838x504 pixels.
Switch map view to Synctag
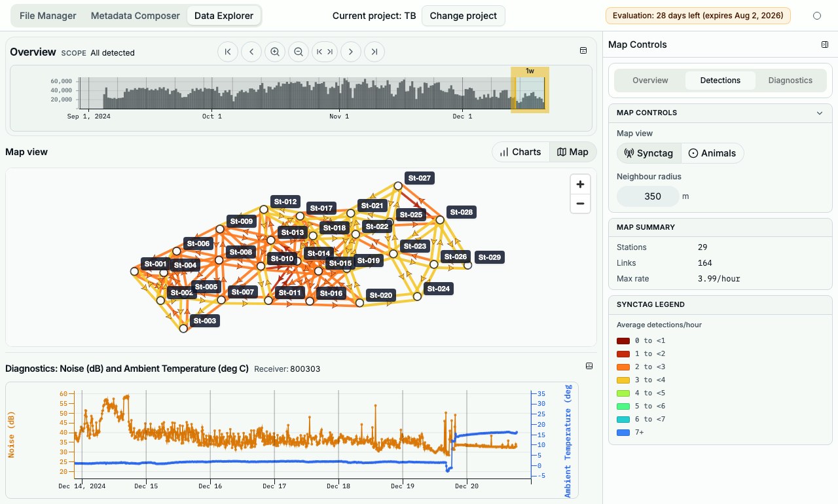[x=649, y=153]
